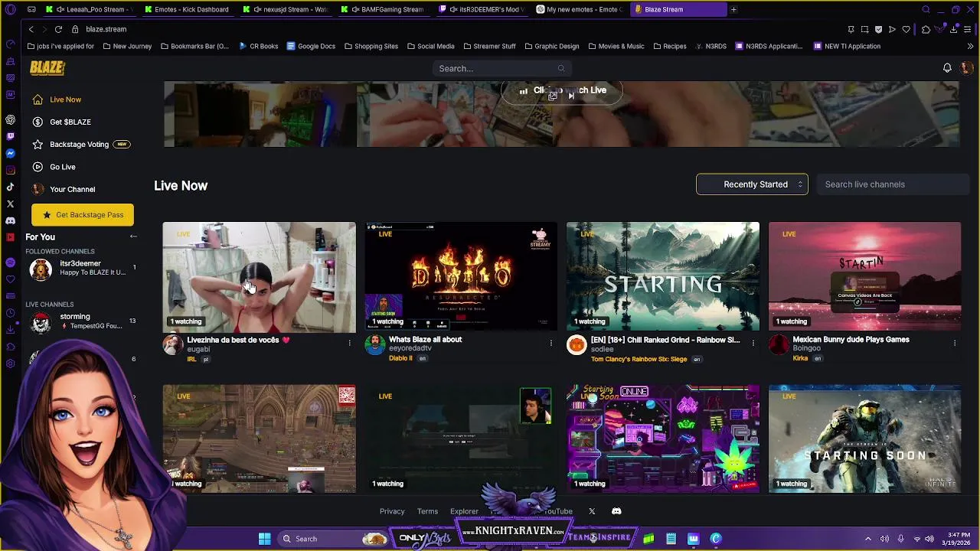Open browser tab search icon
Image resolution: width=980 pixels, height=551 pixels.
[x=926, y=9]
